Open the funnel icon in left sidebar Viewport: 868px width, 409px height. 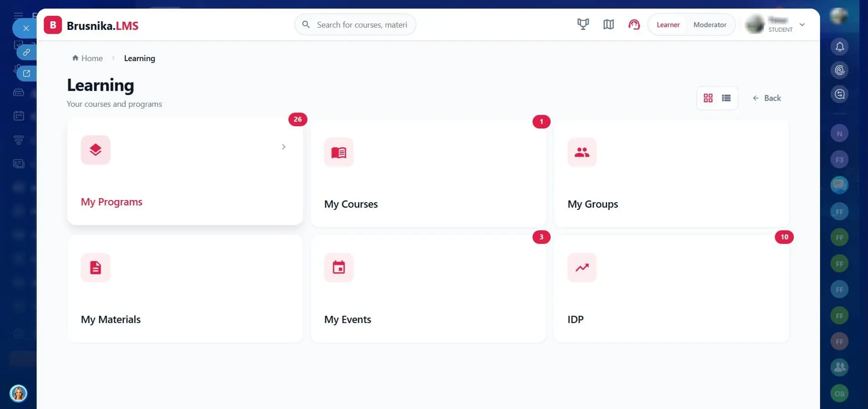(19, 140)
